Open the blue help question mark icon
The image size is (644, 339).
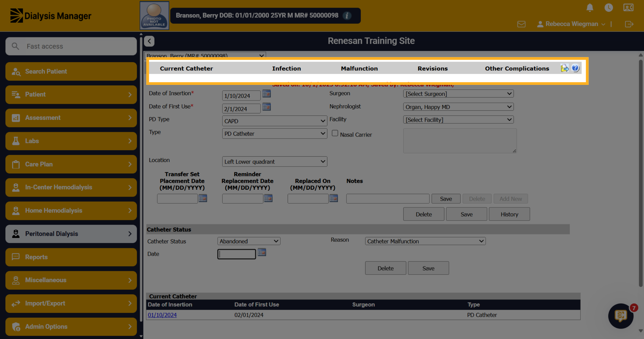click(x=575, y=68)
